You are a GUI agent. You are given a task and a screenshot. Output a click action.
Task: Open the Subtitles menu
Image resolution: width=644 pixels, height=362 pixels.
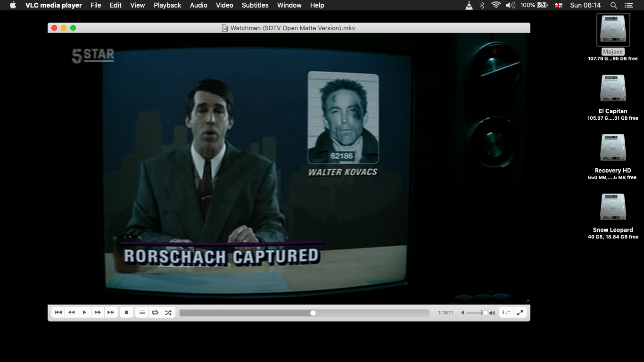point(255,5)
